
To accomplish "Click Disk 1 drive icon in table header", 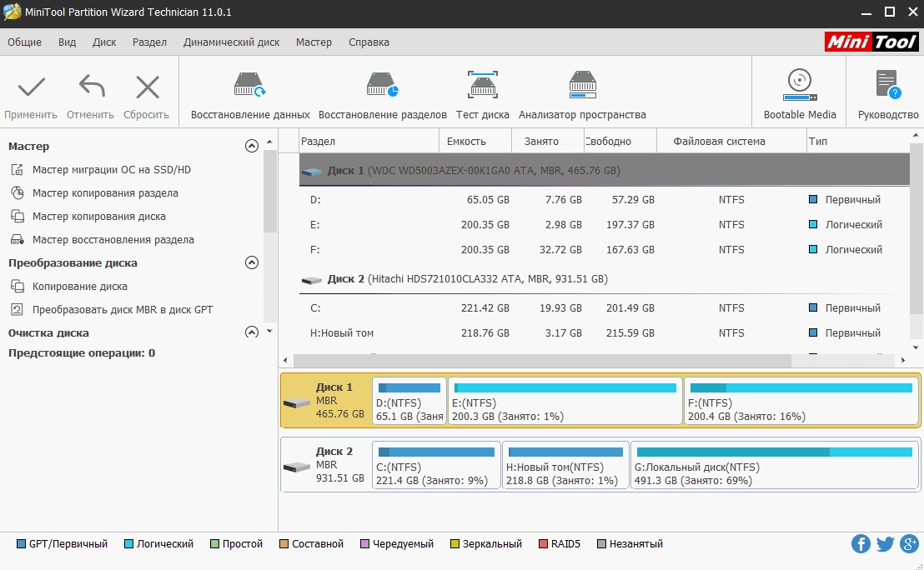I will (312, 172).
